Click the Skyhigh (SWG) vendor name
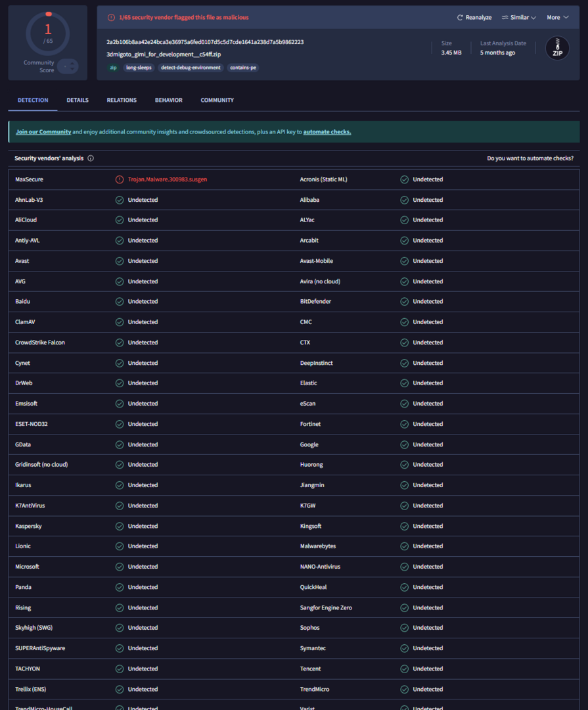This screenshot has height=710, width=588. tap(34, 628)
